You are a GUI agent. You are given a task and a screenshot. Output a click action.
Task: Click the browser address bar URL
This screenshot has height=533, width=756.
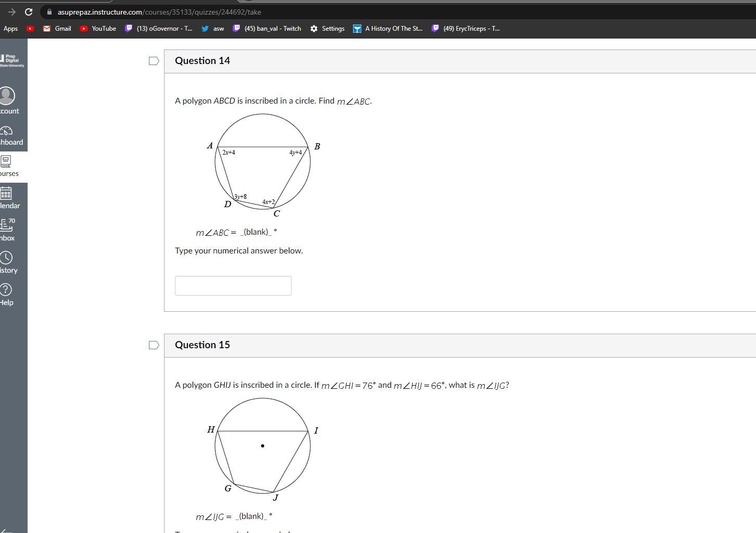[x=159, y=12]
